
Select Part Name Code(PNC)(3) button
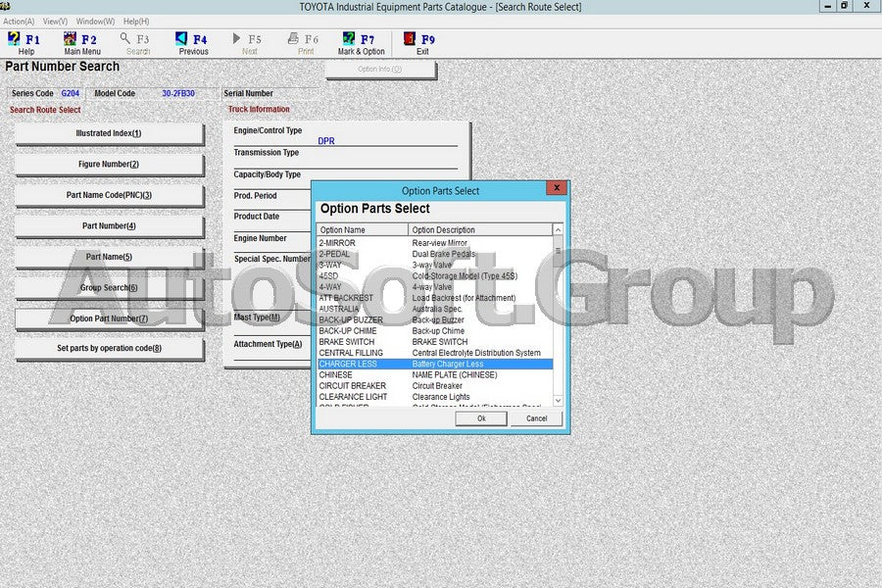coord(109,196)
